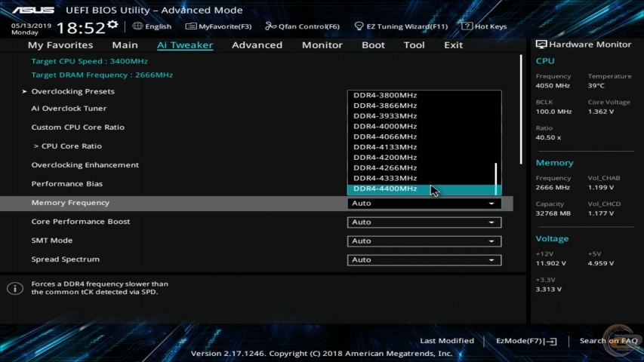644x362 pixels.
Task: Click the Spread Spectrum label
Action: (x=65, y=259)
